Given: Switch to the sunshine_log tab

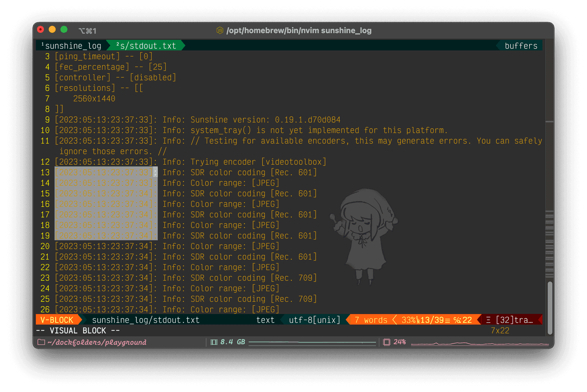Looking at the screenshot, I should coord(71,46).
